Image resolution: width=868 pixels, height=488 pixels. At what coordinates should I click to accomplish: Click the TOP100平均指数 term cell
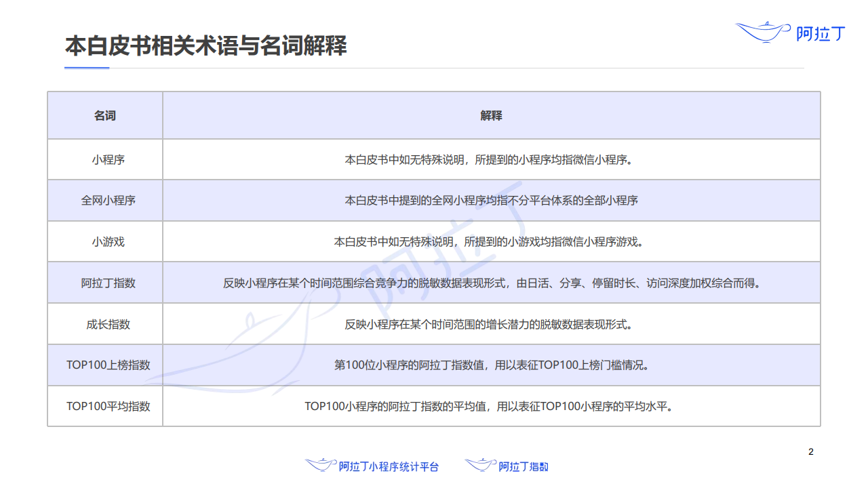[x=108, y=407]
